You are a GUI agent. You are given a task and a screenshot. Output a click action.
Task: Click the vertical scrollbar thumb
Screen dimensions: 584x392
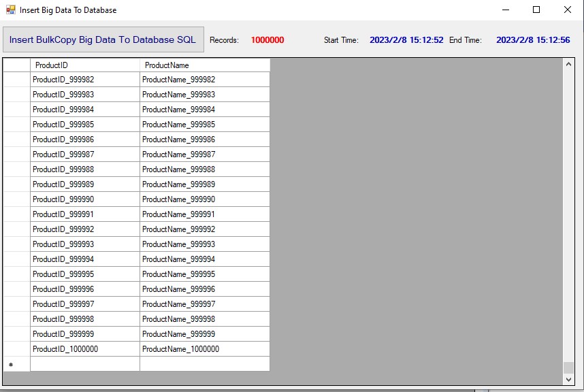(568, 367)
